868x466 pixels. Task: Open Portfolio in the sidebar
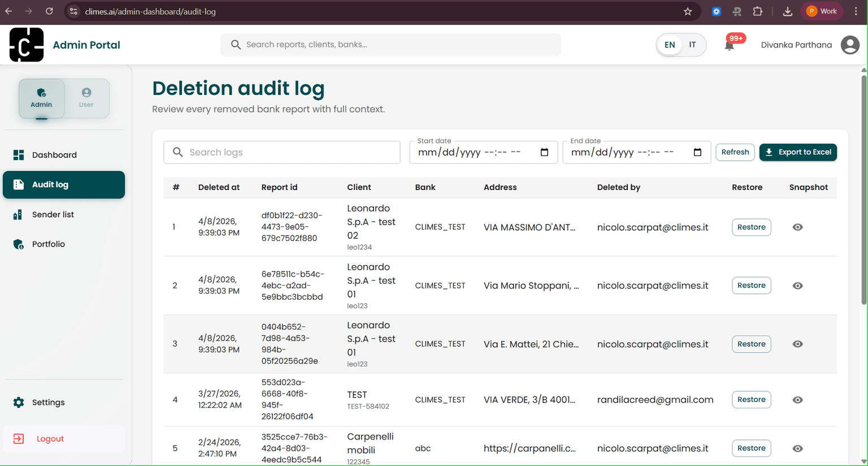coord(64,244)
